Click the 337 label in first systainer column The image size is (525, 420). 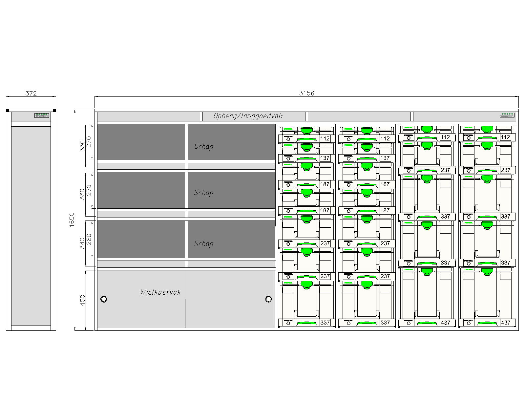(325, 323)
